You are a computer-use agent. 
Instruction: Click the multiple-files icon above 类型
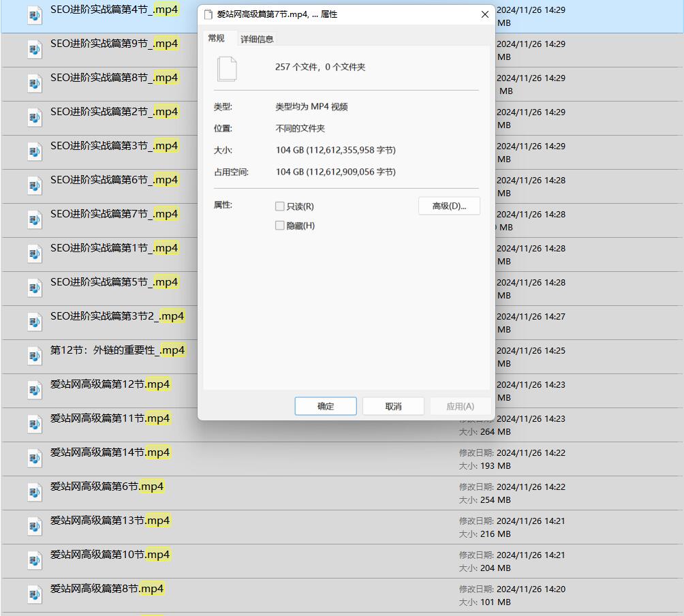coord(227,69)
